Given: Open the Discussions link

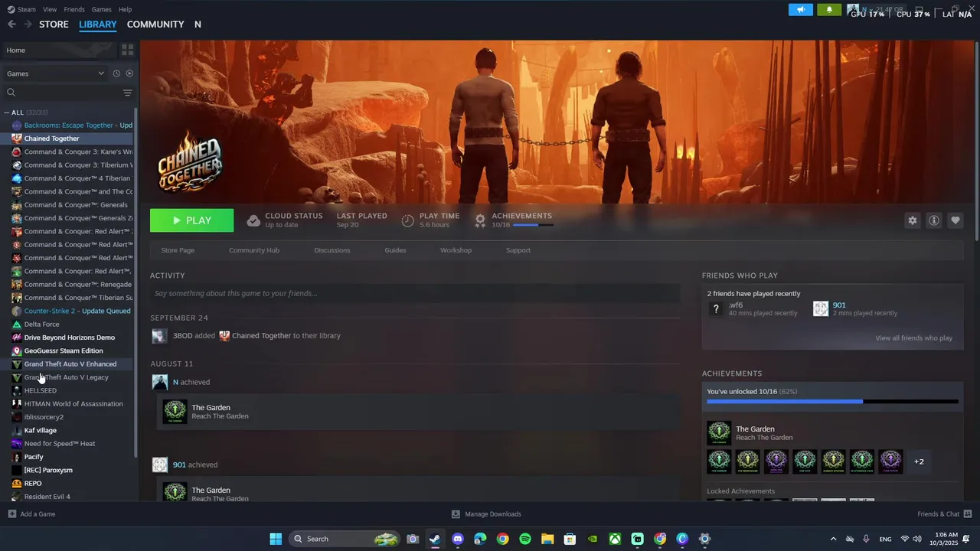Looking at the screenshot, I should 332,250.
